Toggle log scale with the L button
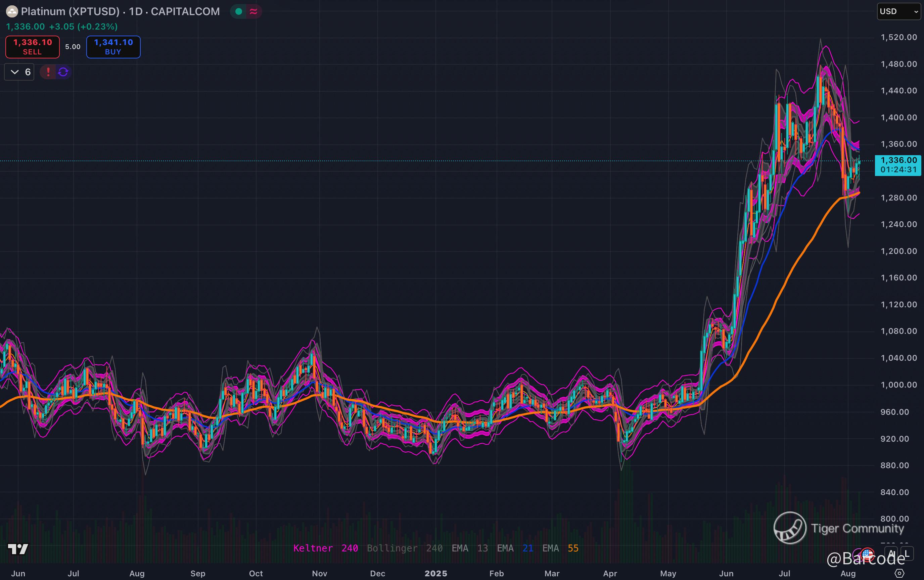The image size is (924, 580). pyautogui.click(x=907, y=553)
